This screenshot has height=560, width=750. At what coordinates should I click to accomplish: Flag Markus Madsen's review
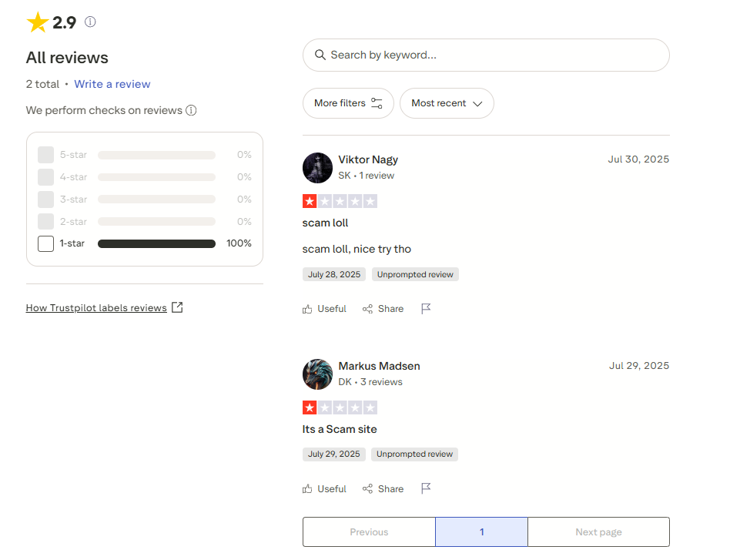[426, 488]
